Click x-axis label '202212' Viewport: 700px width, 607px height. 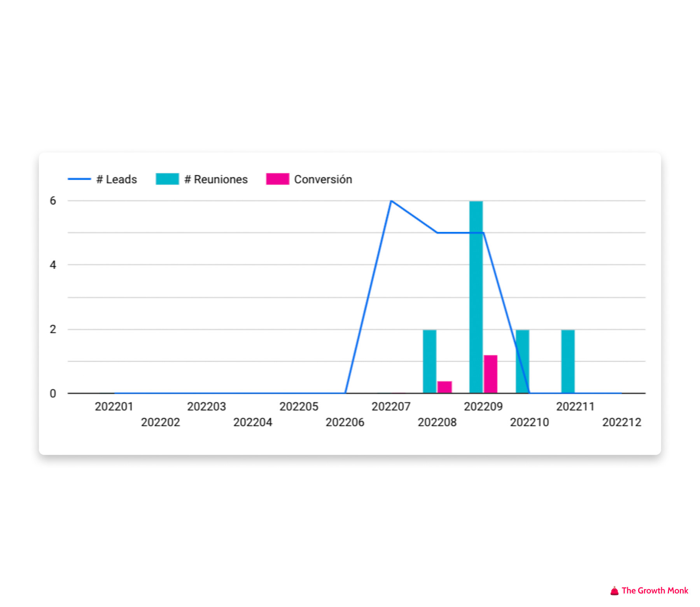click(x=622, y=422)
